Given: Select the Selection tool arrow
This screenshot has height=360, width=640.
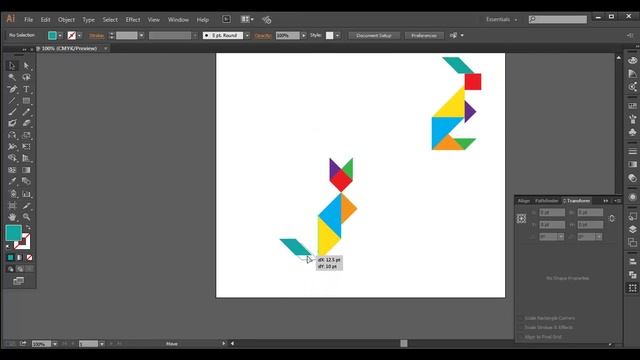Looking at the screenshot, I should (x=12, y=66).
